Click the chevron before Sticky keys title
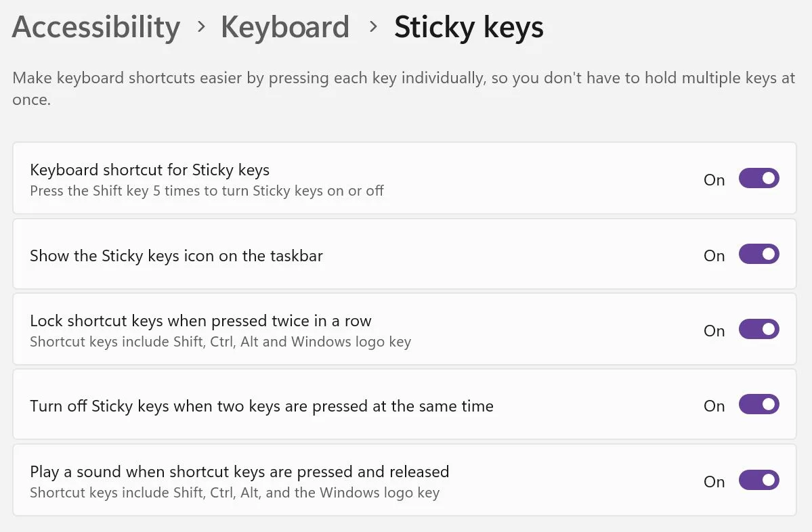Image resolution: width=812 pixels, height=532 pixels. click(373, 27)
